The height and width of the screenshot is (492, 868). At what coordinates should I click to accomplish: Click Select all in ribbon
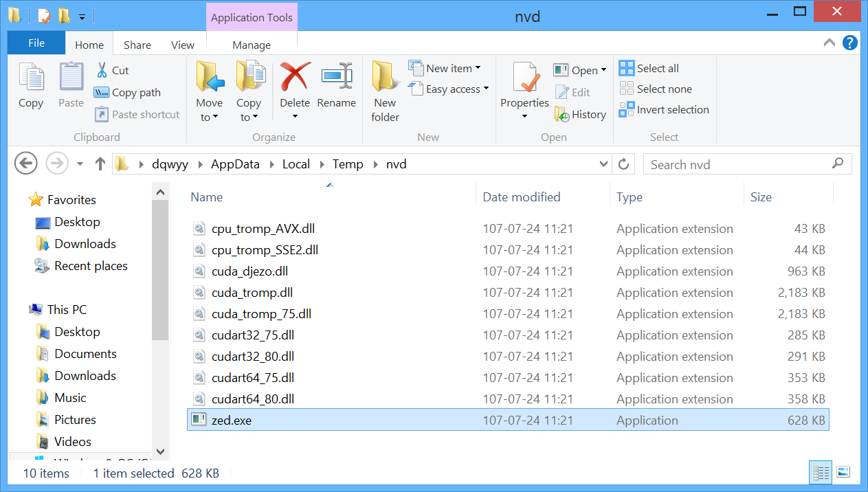pos(649,68)
